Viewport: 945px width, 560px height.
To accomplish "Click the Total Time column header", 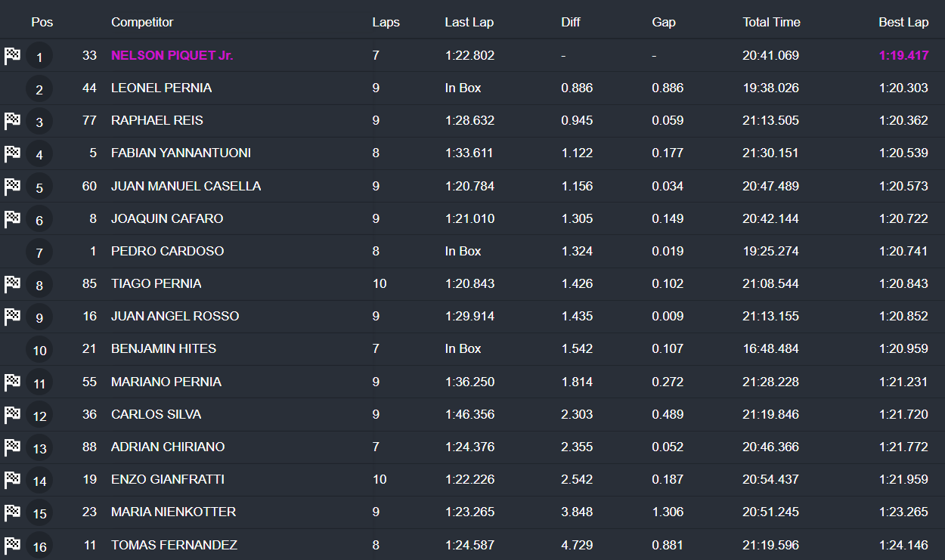I will [x=771, y=22].
